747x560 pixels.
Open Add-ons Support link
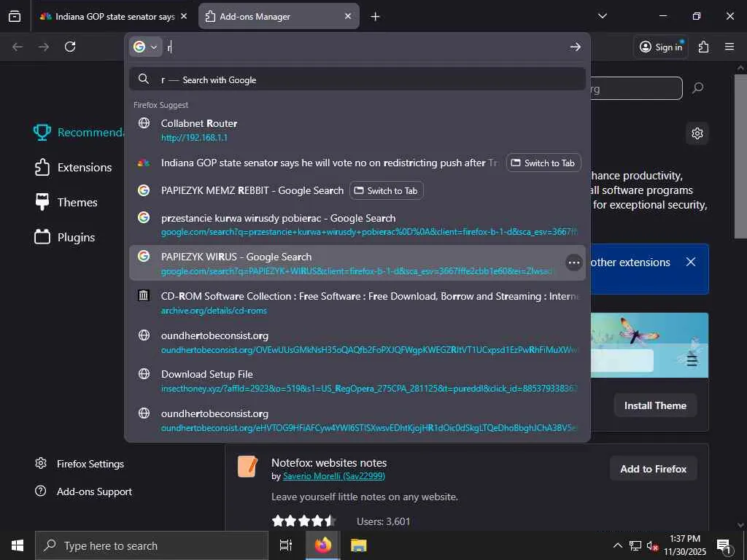coord(84,491)
